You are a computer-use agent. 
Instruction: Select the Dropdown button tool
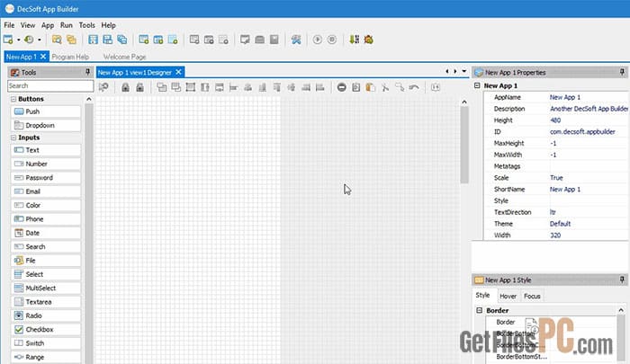pyautogui.click(x=46, y=125)
